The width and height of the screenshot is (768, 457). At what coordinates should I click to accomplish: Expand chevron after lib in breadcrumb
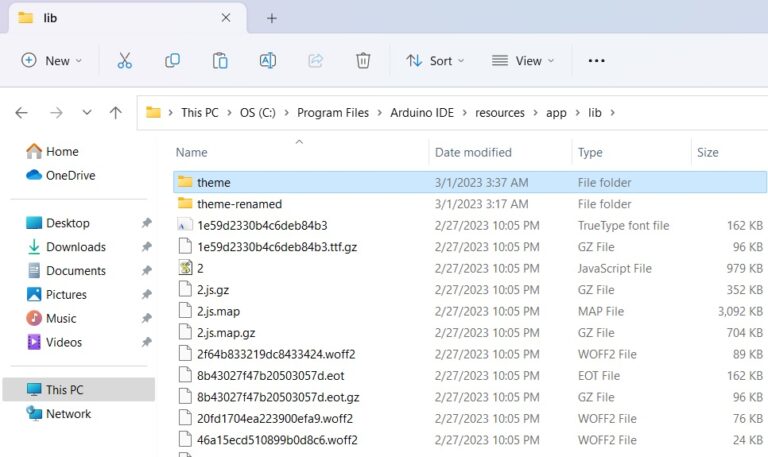click(x=612, y=113)
